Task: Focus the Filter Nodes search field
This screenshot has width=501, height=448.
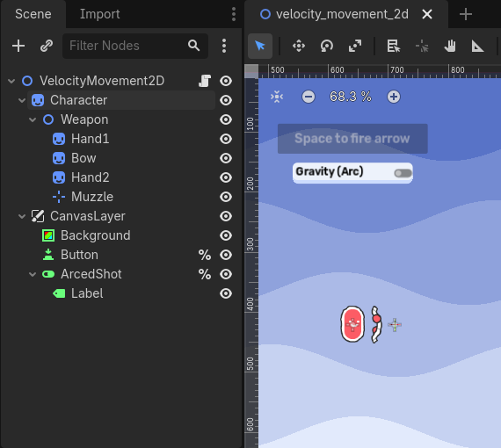Action: (x=135, y=46)
